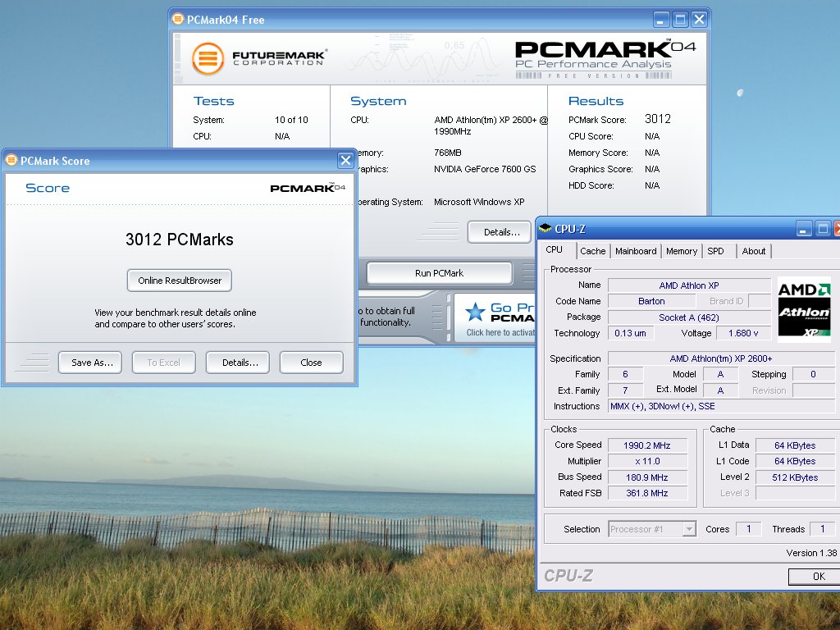Click the Family value 6 in CPU-Z

[x=625, y=374]
